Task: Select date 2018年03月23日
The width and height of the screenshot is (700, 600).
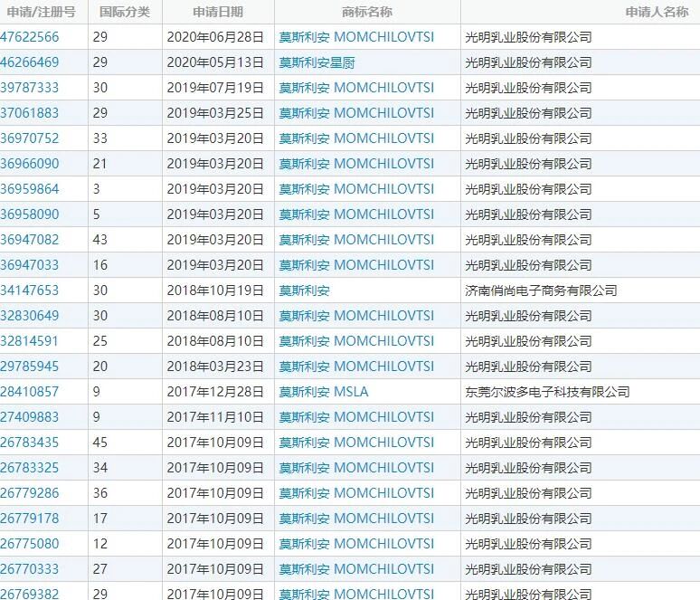Action: [x=215, y=367]
